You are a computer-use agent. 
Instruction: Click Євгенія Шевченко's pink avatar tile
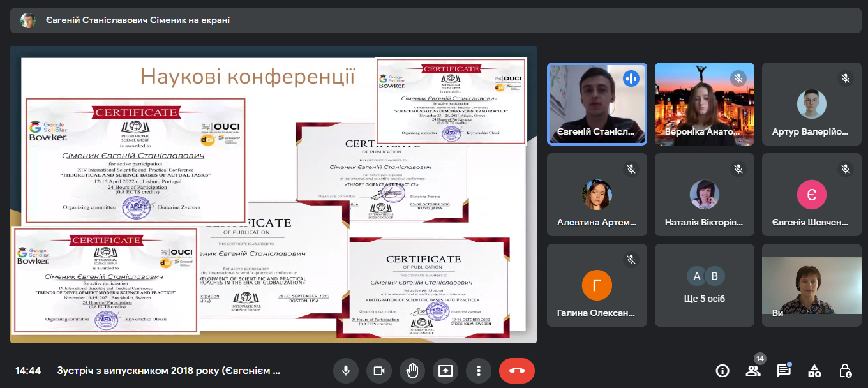[x=811, y=195]
